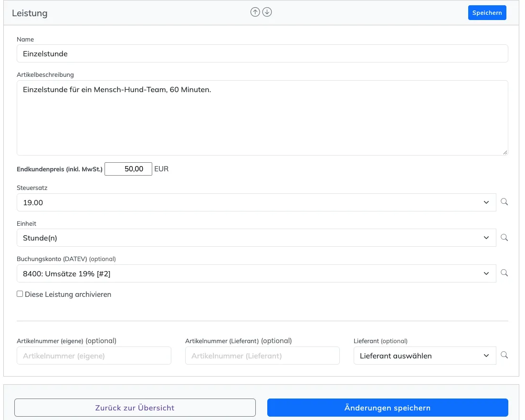The height and width of the screenshot is (420, 525).
Task: Focus the Name input field
Action: coord(262,53)
